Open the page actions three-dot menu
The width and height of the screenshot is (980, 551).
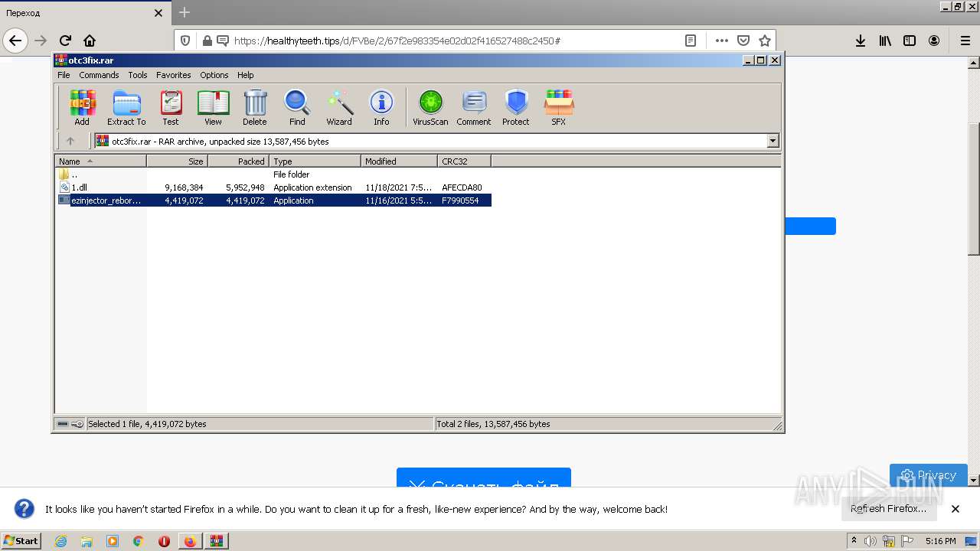722,41
